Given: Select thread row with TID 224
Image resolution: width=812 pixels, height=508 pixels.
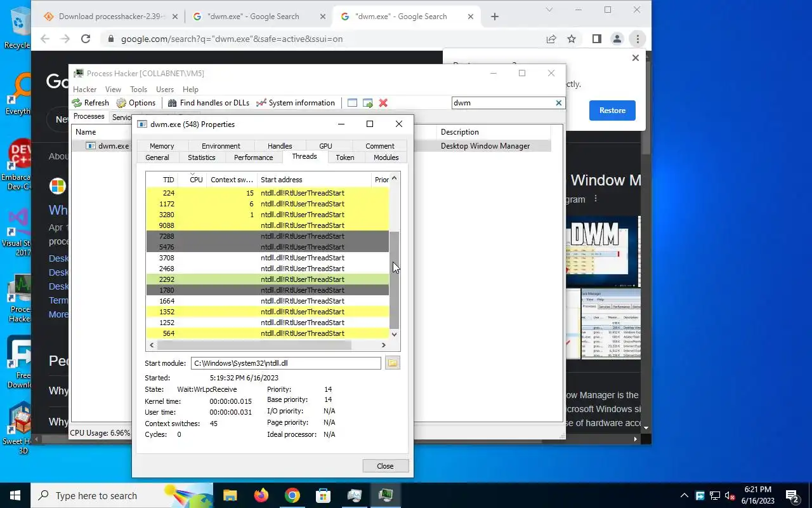Looking at the screenshot, I should point(267,193).
